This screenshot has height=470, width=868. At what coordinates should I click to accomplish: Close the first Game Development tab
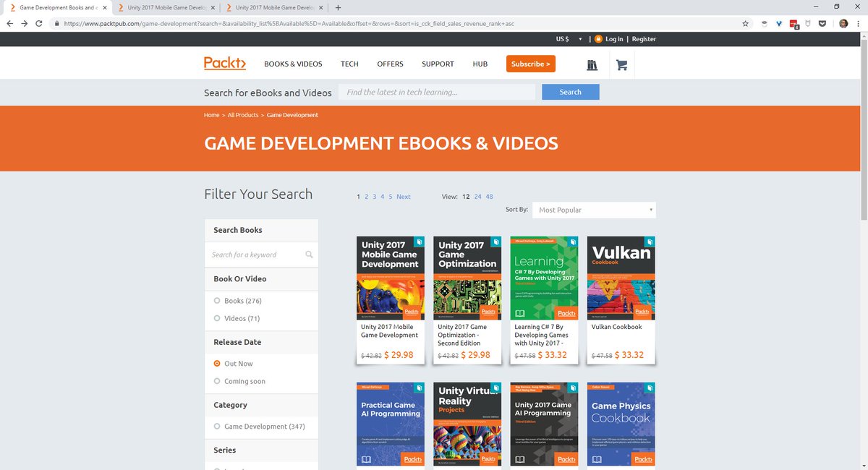tap(106, 7)
